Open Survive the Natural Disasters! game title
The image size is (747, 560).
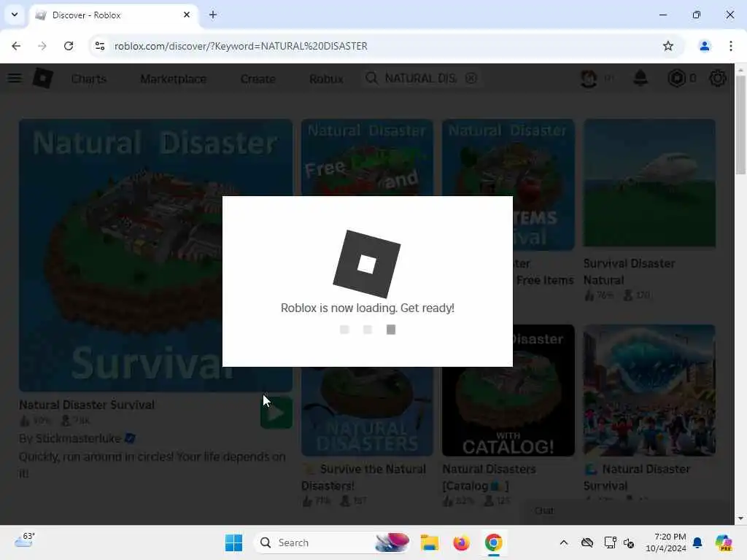tap(364, 478)
